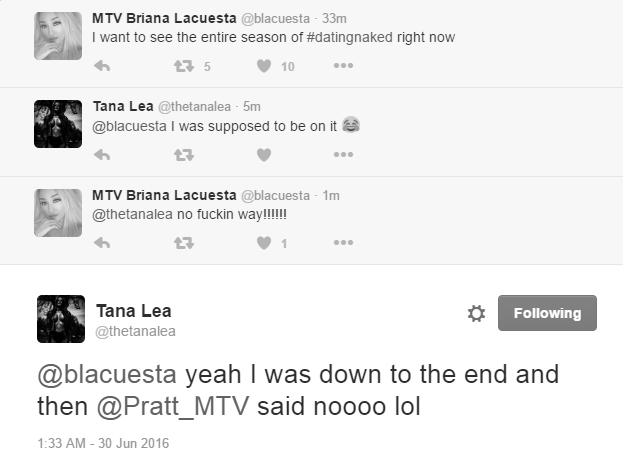Open more options on Tana Lea's 5m tweet
Image resolution: width=623 pixels, height=458 pixels.
(343, 154)
